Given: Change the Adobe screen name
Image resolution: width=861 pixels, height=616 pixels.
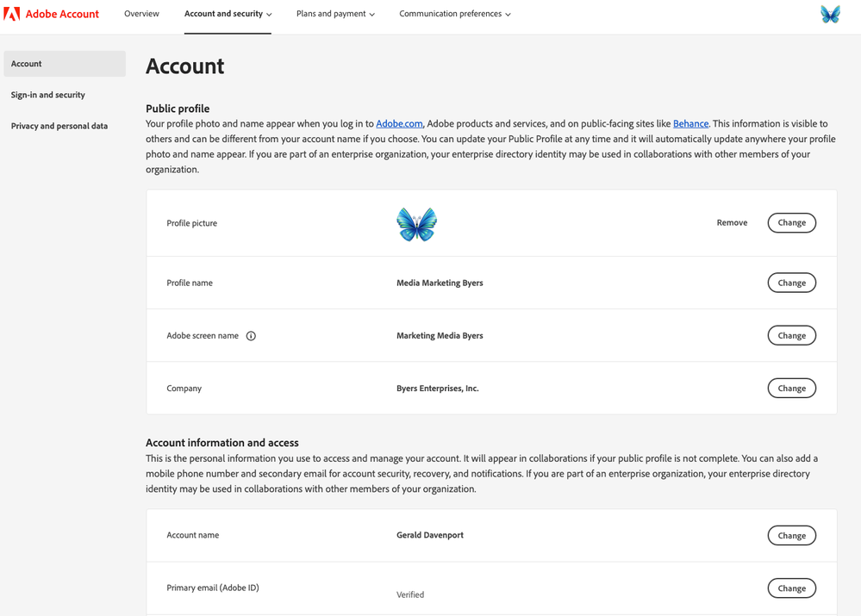Looking at the screenshot, I should pyautogui.click(x=792, y=335).
